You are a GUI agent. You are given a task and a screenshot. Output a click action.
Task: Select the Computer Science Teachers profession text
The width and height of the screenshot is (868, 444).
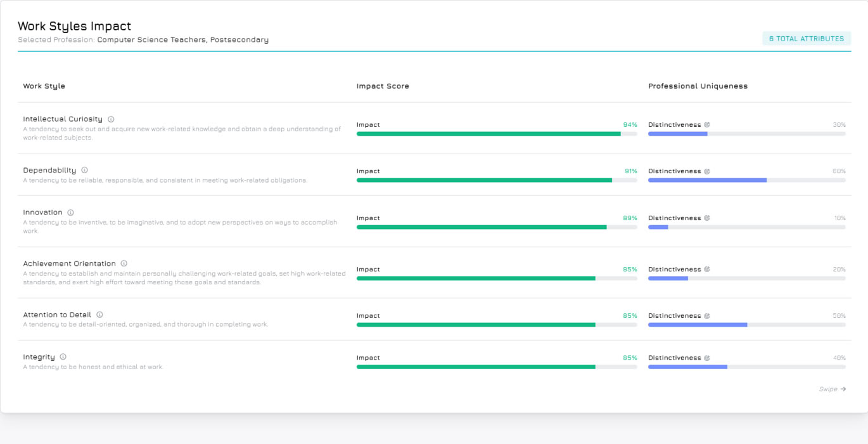(182, 40)
